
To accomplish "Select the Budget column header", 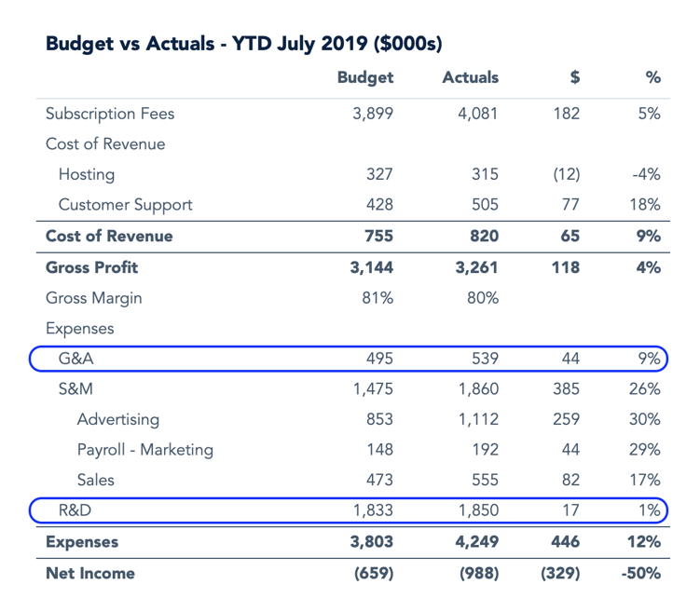I will coord(365,77).
